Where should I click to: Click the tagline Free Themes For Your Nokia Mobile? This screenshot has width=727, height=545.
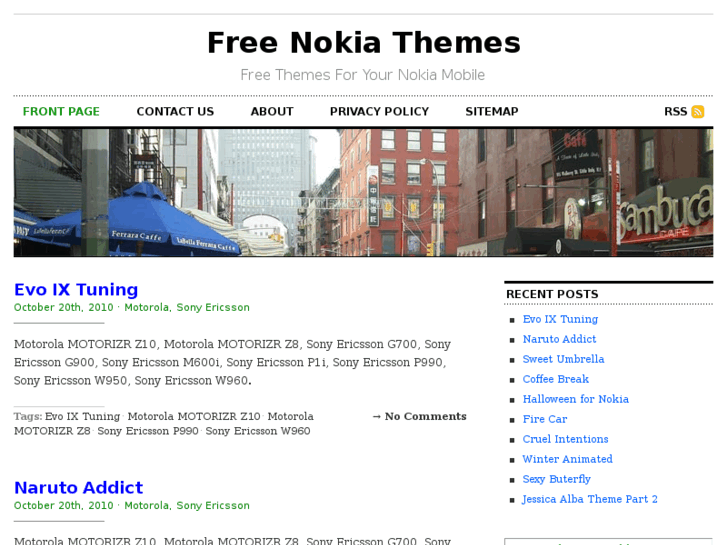[x=363, y=75]
